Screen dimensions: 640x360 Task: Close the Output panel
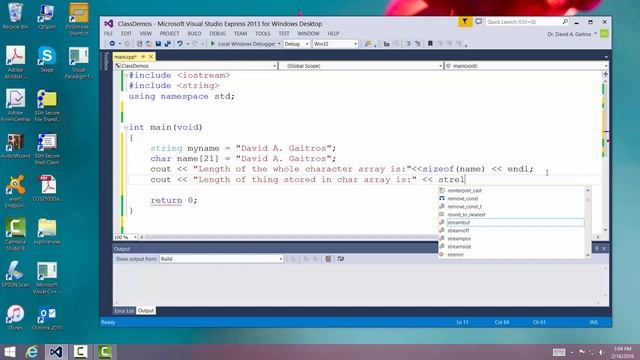click(604, 249)
